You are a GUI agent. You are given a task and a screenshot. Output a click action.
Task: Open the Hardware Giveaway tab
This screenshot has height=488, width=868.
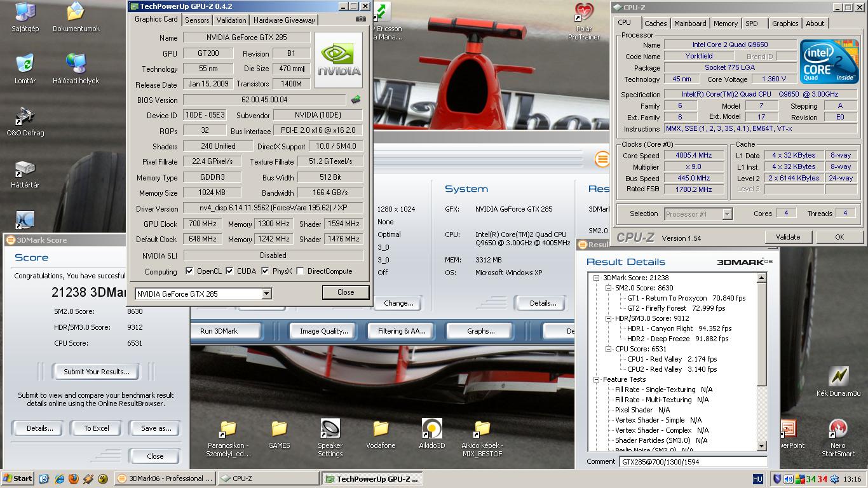[284, 20]
